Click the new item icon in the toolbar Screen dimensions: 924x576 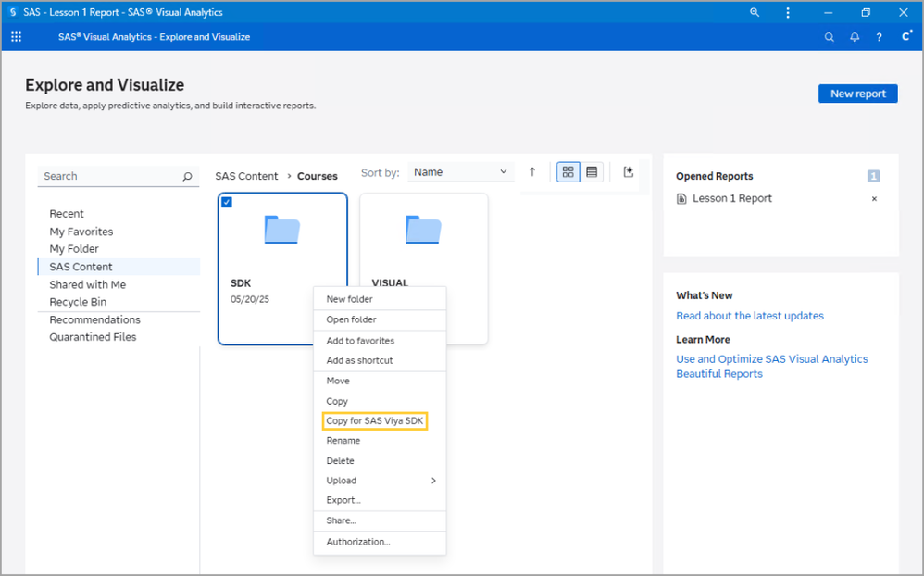628,171
